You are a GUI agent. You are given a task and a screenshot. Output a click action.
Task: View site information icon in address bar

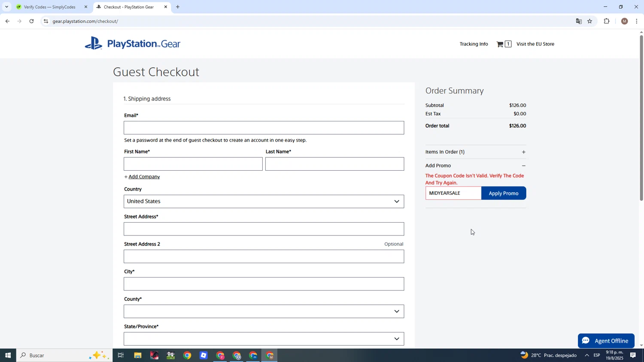(46, 21)
